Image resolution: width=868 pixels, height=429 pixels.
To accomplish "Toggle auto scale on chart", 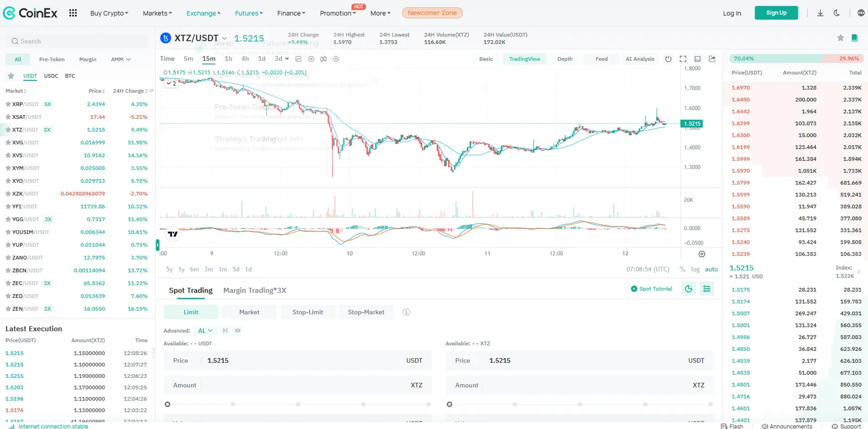I will coord(711,269).
